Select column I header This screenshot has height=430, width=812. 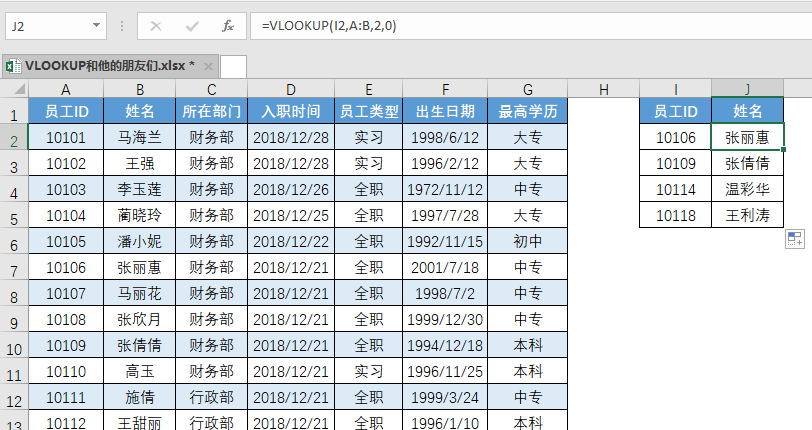[676, 89]
